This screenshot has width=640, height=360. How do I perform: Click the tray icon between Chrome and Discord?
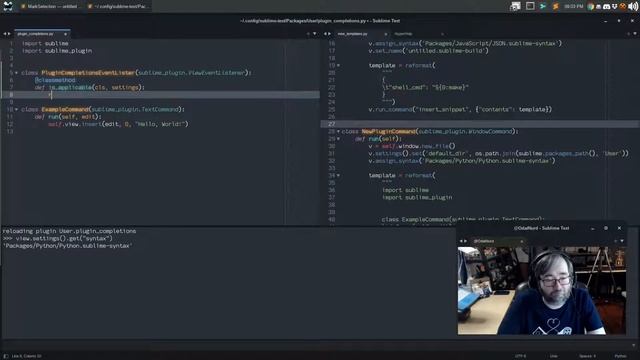598,7
